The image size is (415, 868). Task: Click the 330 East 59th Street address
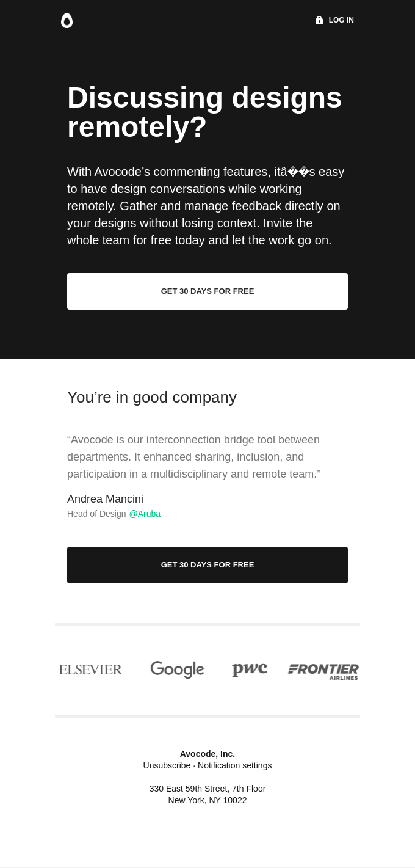(207, 789)
